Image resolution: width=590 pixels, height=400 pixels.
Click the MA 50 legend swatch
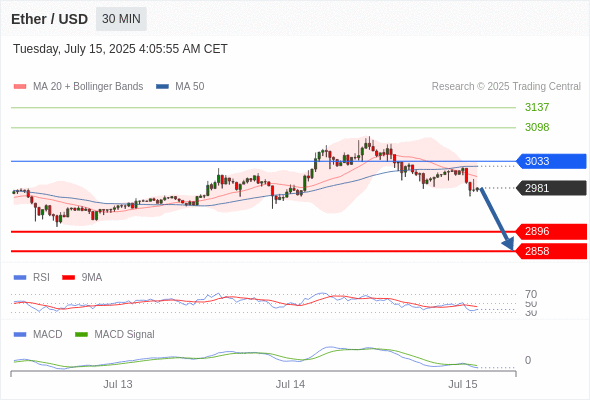tap(162, 87)
